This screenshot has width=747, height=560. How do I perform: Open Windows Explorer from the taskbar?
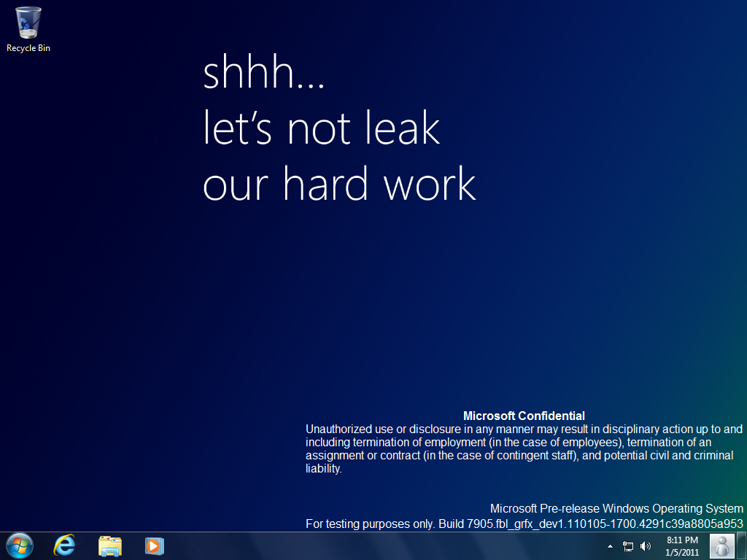click(x=110, y=545)
